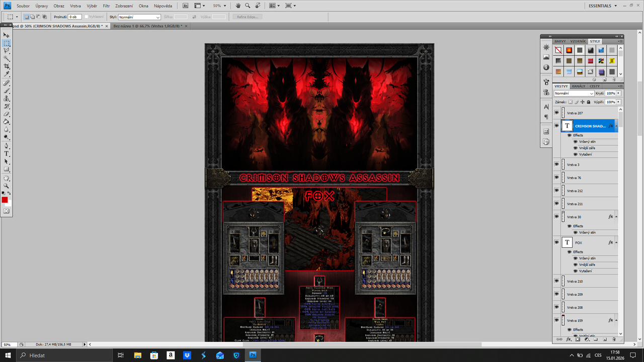Collapse effects of CRIMSON SHADOWS layer
Image resolution: width=644 pixels, height=362 pixels.
tap(616, 126)
